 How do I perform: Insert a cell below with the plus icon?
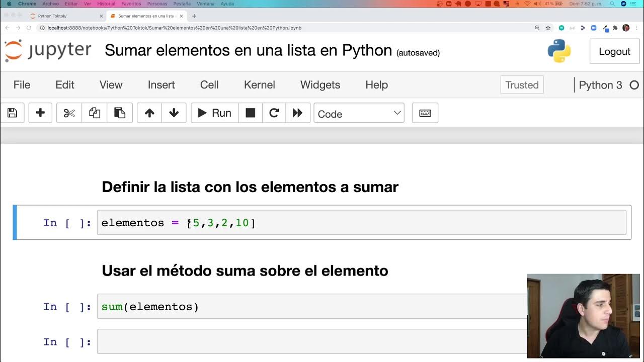click(x=40, y=113)
